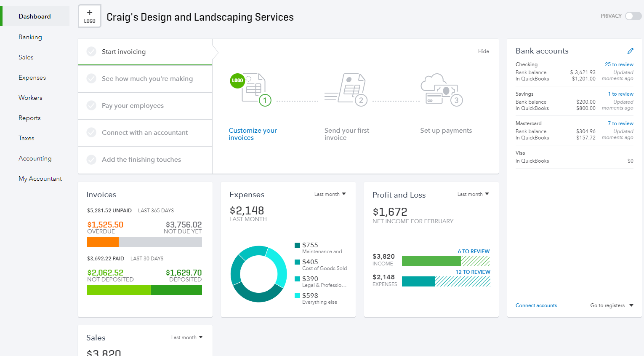Open the Sales Last month dropdown
Viewport: 644px width, 356px height.
tap(187, 337)
